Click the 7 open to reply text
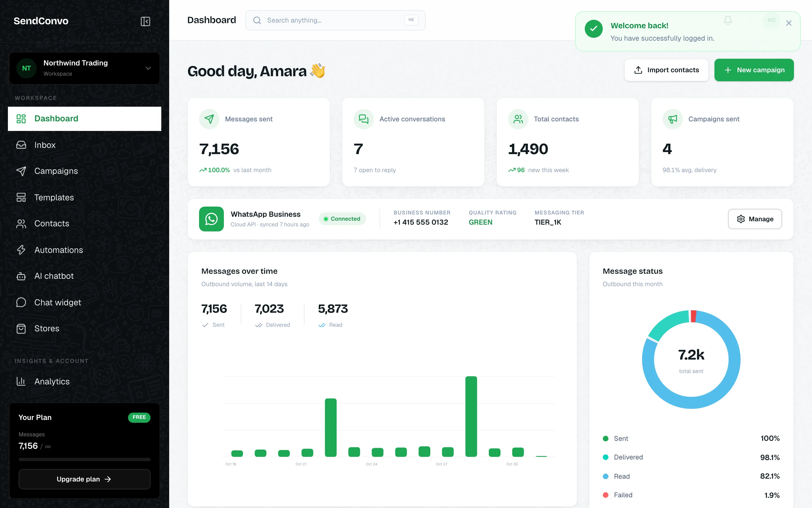 tap(374, 170)
